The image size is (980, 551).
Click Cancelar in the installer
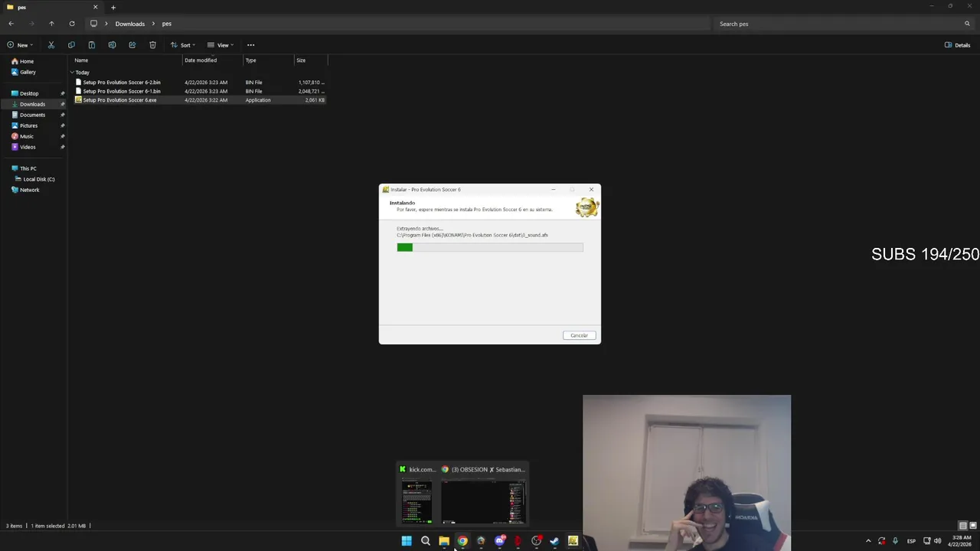pos(579,335)
